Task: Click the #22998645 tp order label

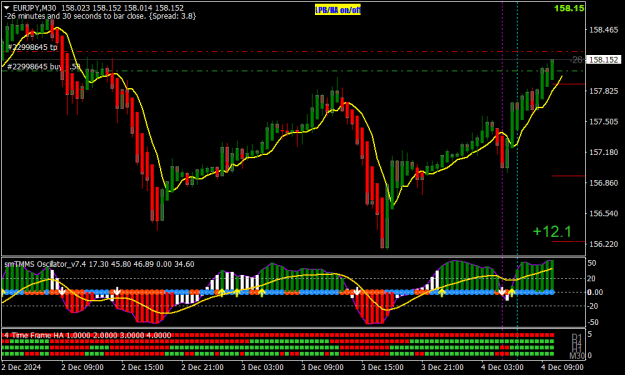Action: point(33,47)
